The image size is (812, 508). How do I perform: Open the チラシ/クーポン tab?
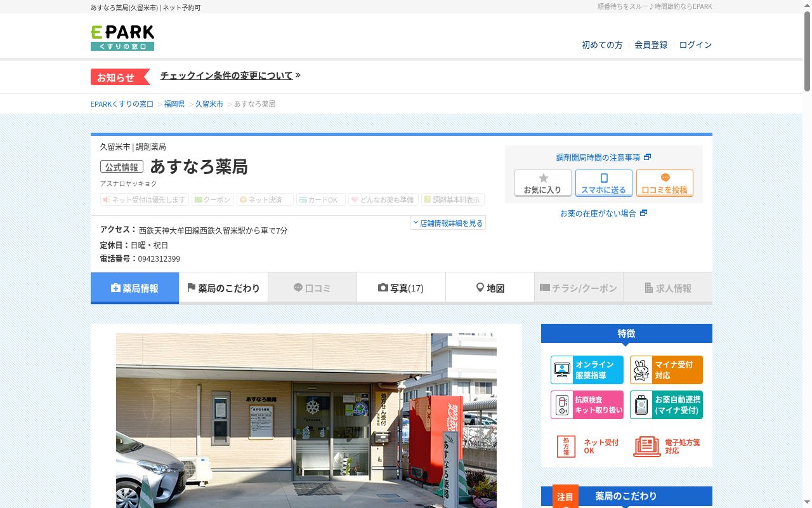click(579, 288)
